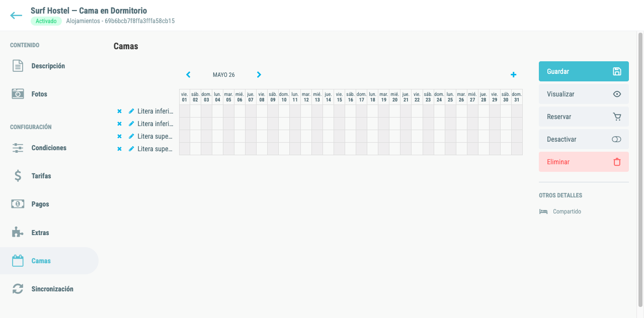This screenshot has height=318, width=644.
Task: Click the accommodation ID 69b6bcb7f8ffa3fffa58cb15 text
Action: pyautogui.click(x=140, y=21)
